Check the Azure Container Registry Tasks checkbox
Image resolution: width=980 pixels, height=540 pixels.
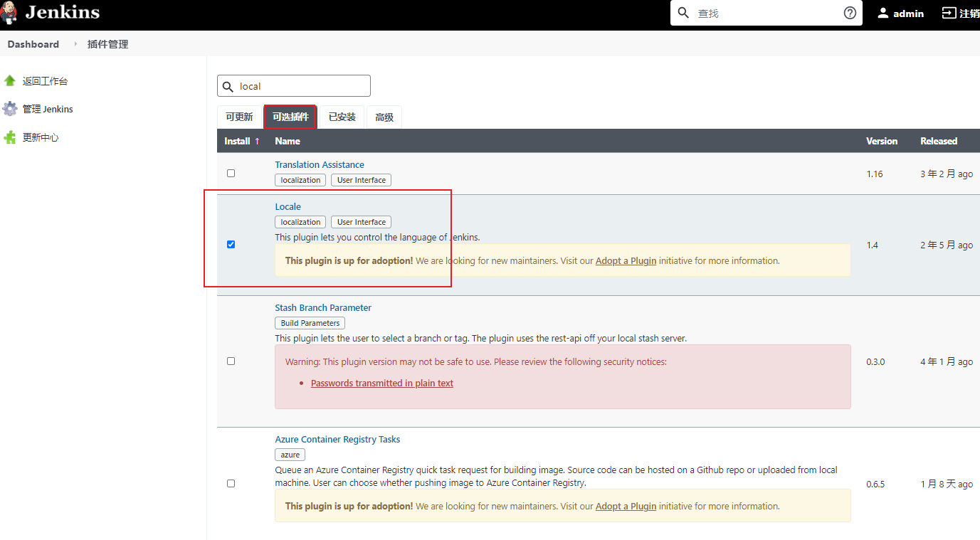point(231,483)
